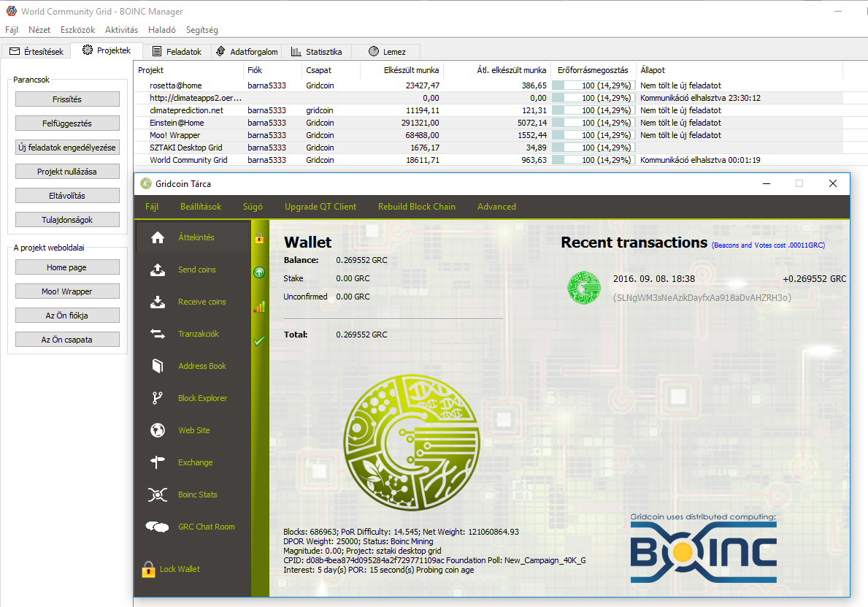The width and height of the screenshot is (868, 607).
Task: Click the Tulajdonságok button
Action: point(68,220)
